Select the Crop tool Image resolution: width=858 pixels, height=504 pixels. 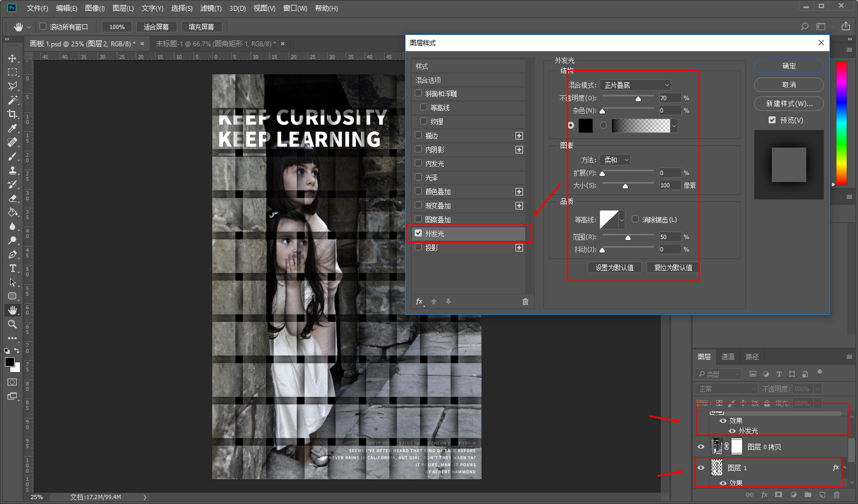[12, 114]
